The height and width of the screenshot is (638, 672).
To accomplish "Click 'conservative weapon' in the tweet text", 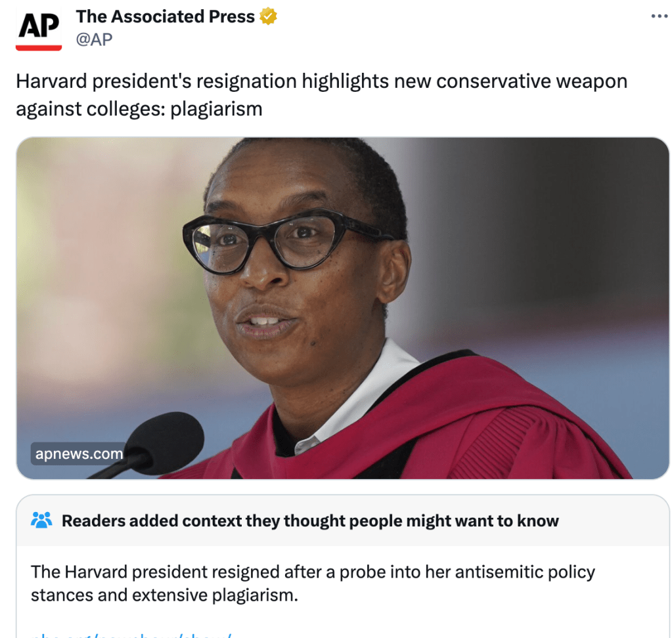I will [532, 81].
